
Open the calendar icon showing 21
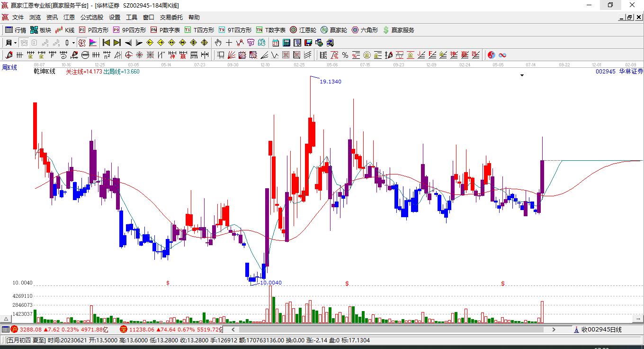276,43
